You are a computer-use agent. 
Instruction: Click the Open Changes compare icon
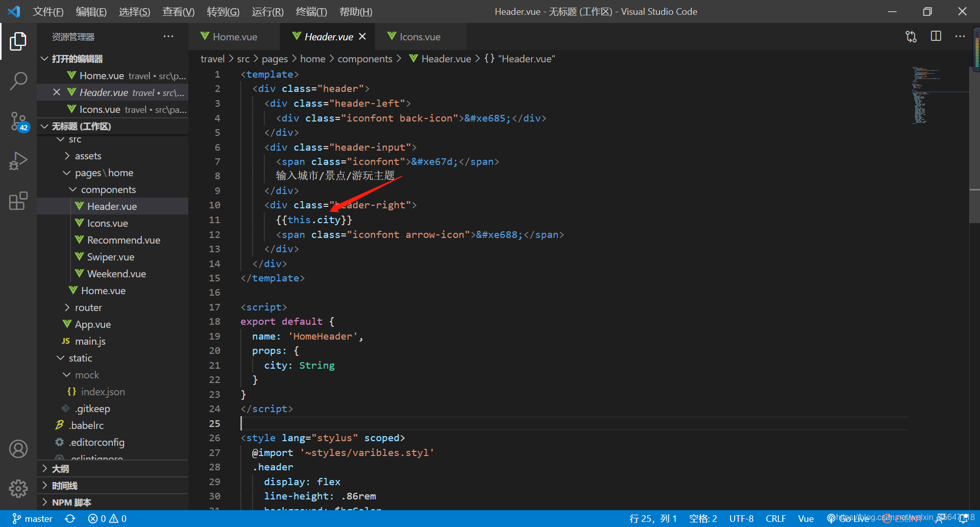pyautogui.click(x=911, y=36)
